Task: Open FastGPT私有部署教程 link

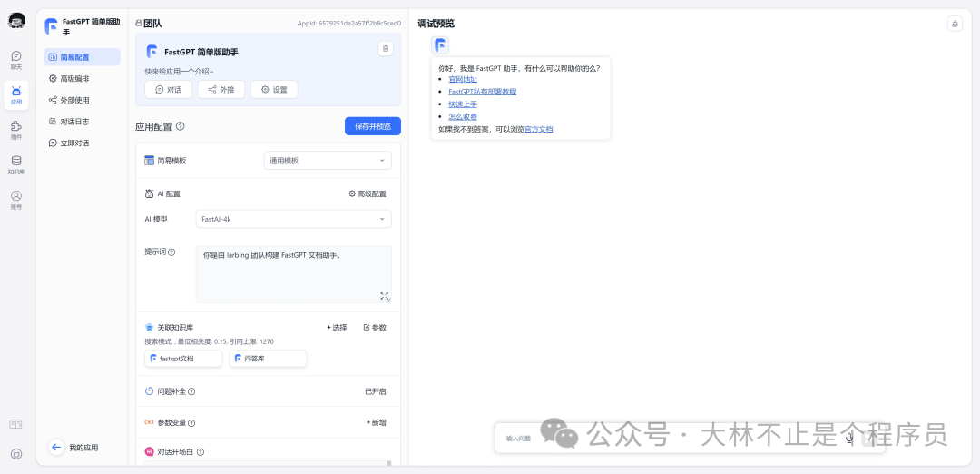Action: pos(483,92)
